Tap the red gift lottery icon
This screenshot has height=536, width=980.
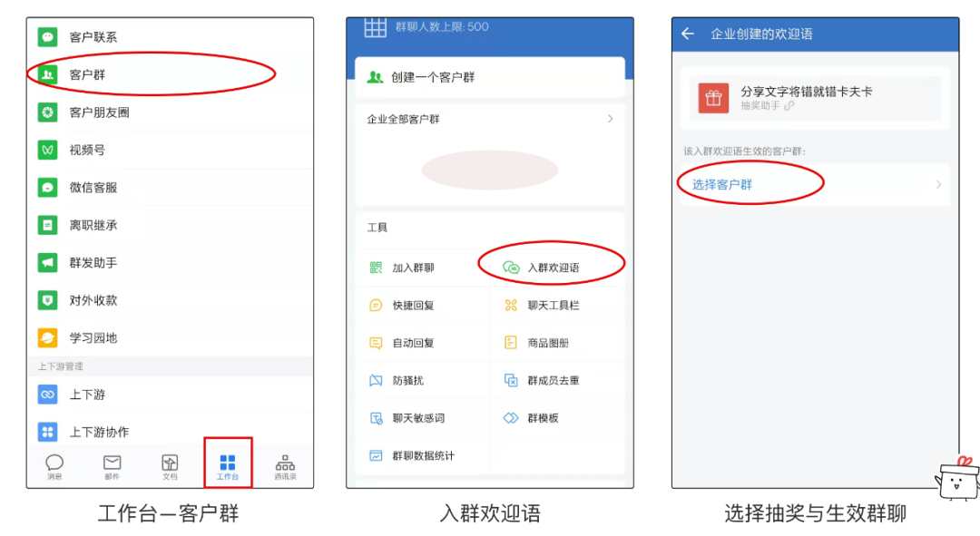(x=713, y=98)
